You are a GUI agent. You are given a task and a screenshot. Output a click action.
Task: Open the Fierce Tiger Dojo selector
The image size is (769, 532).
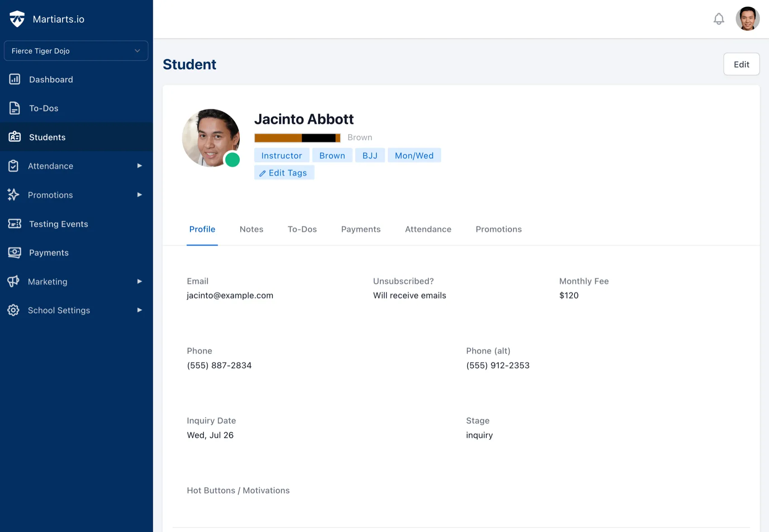[x=76, y=51]
